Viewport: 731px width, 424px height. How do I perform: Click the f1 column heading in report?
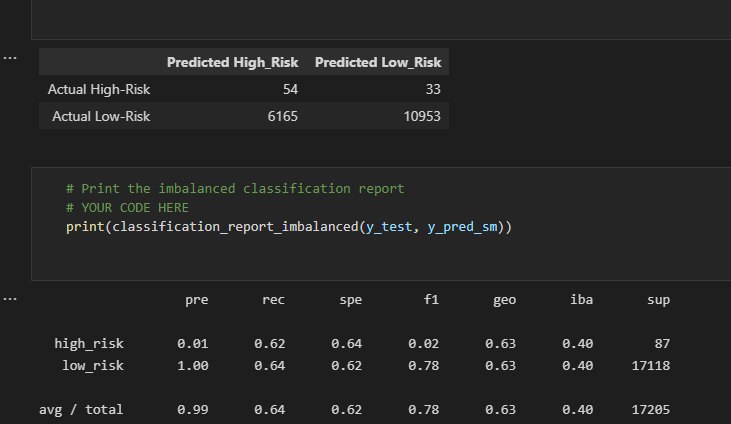pos(431,299)
